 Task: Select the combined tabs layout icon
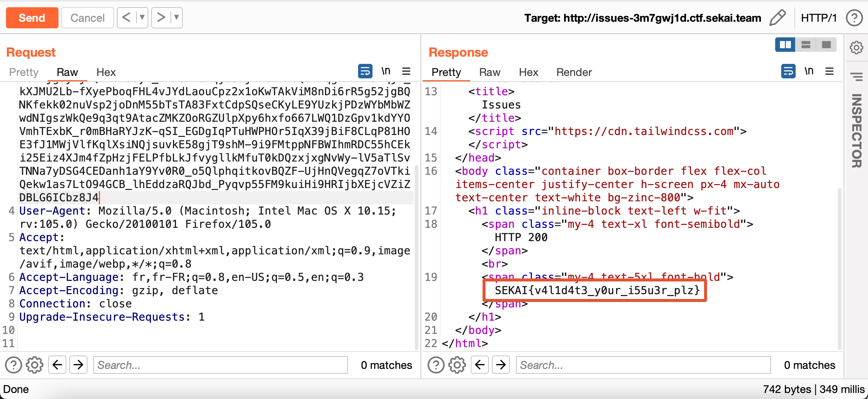(826, 45)
